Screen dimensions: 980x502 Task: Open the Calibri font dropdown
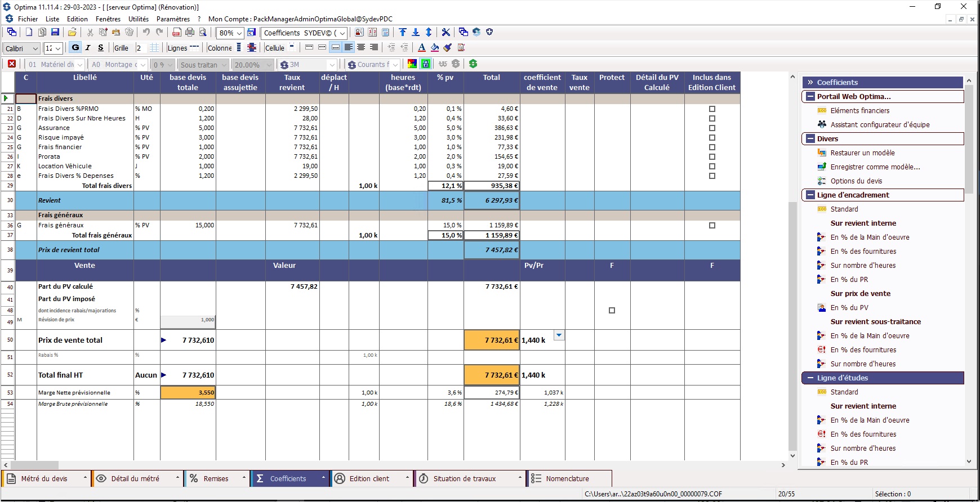pyautogui.click(x=35, y=48)
